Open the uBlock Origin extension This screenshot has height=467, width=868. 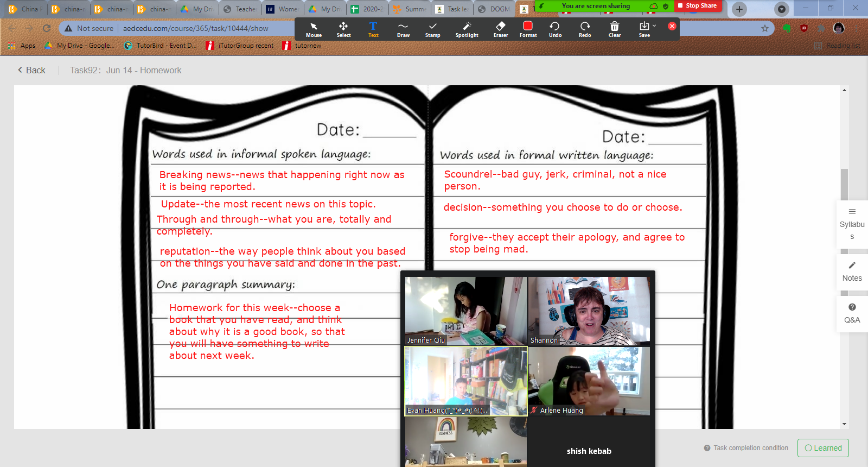coord(804,28)
